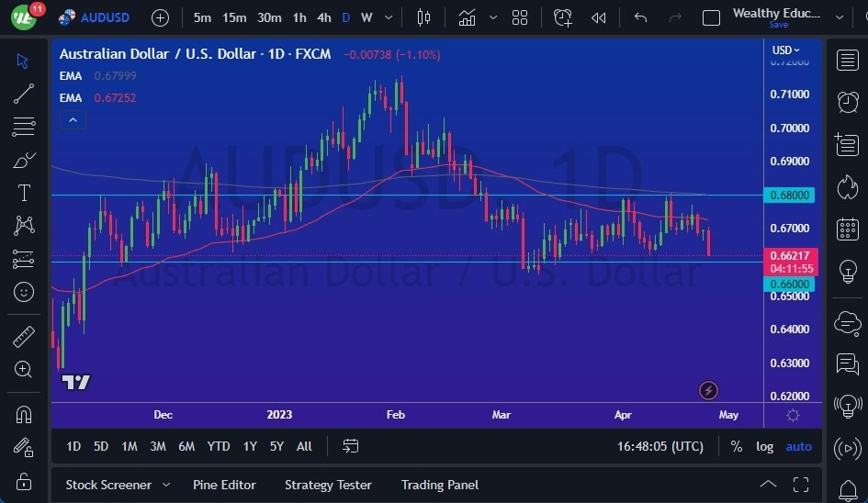Open the hotlists flame icon
The height and width of the screenshot is (503, 868).
[847, 187]
